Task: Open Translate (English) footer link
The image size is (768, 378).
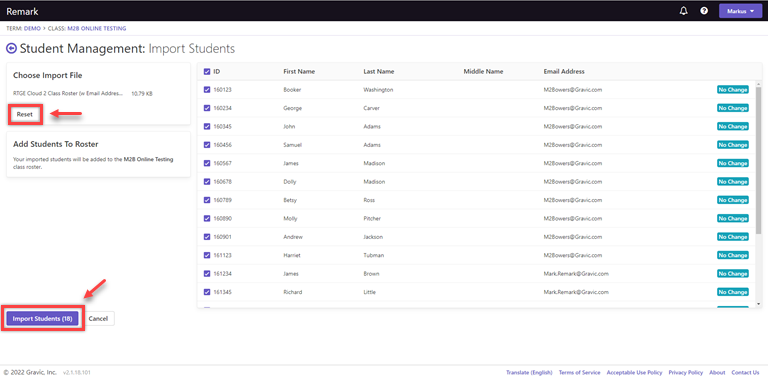Action: pyautogui.click(x=529, y=373)
